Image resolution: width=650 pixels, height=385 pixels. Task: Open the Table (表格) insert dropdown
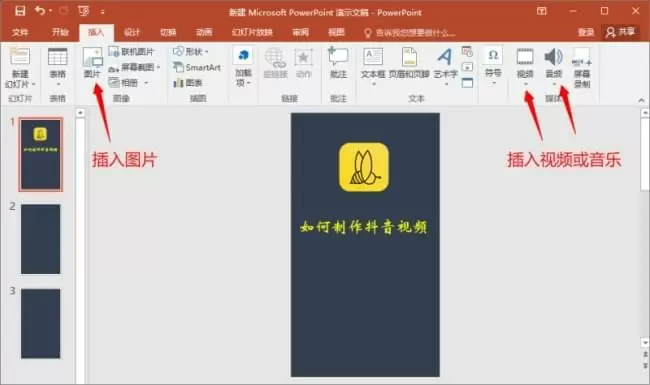58,68
